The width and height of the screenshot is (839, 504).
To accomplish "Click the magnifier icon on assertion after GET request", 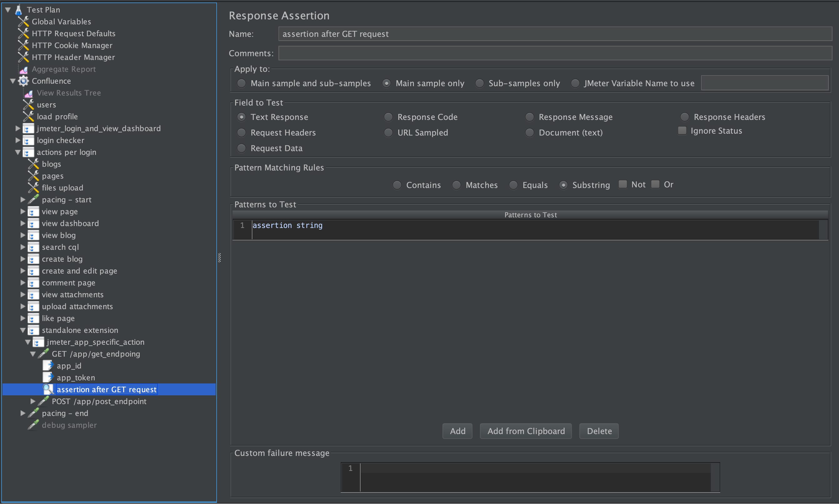I will (48, 389).
